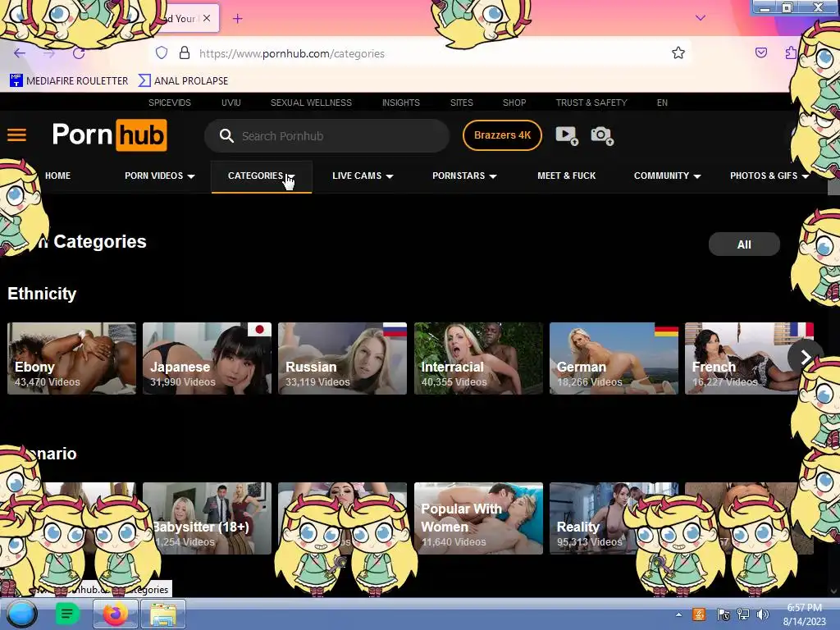Open the SHOP top link
840x630 pixels.
pyautogui.click(x=514, y=103)
